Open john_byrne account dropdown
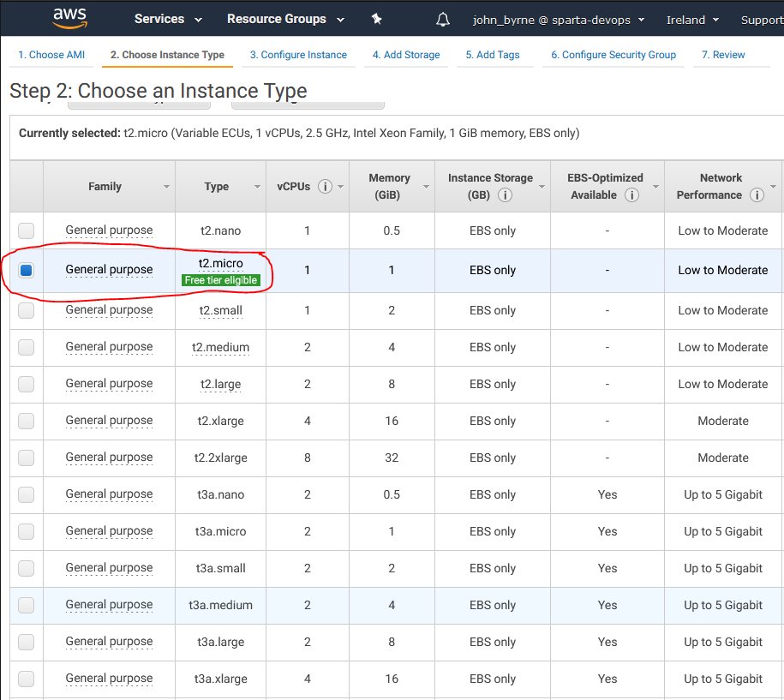The width and height of the screenshot is (784, 700). (559, 20)
